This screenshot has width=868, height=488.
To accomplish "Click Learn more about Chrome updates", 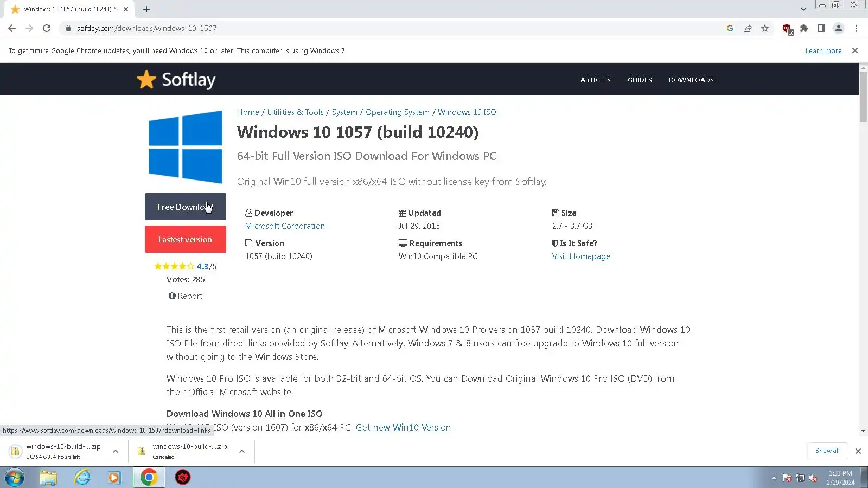I will click(x=824, y=51).
